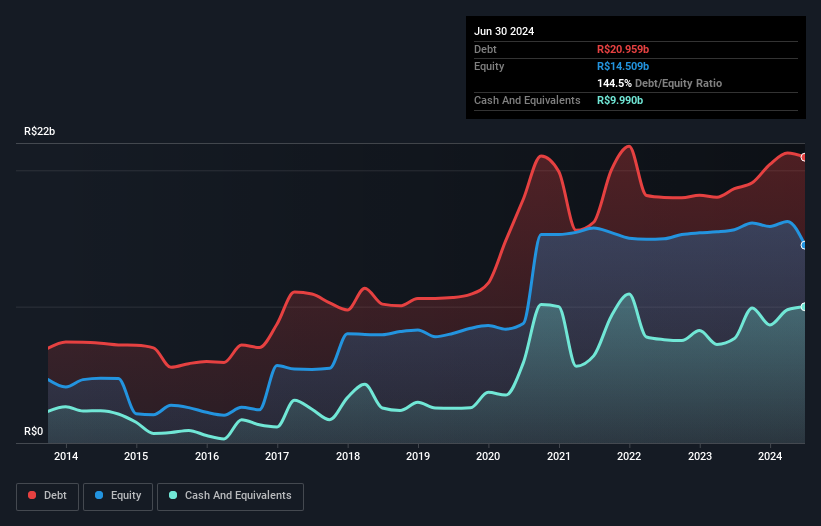Click the R$22b y-axis label
Viewport: 821px width, 526px height.
tap(39, 131)
